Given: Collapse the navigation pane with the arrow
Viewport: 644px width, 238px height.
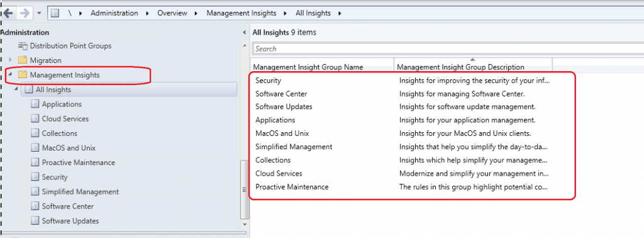Looking at the screenshot, I should pyautogui.click(x=245, y=33).
